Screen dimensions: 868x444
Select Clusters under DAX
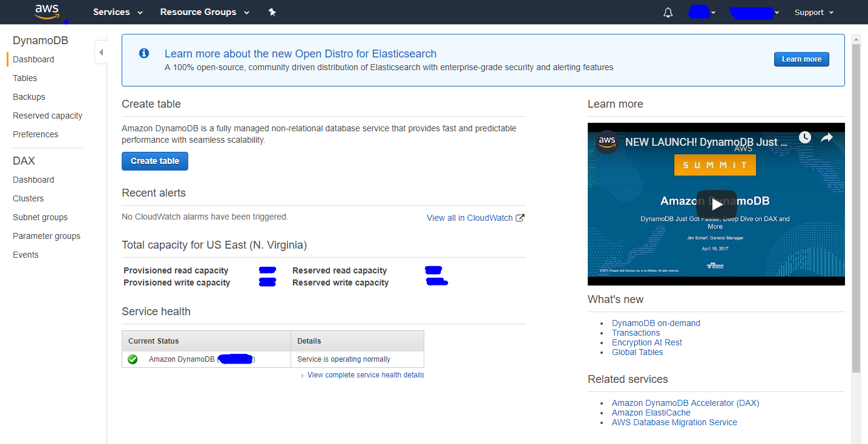click(x=28, y=198)
